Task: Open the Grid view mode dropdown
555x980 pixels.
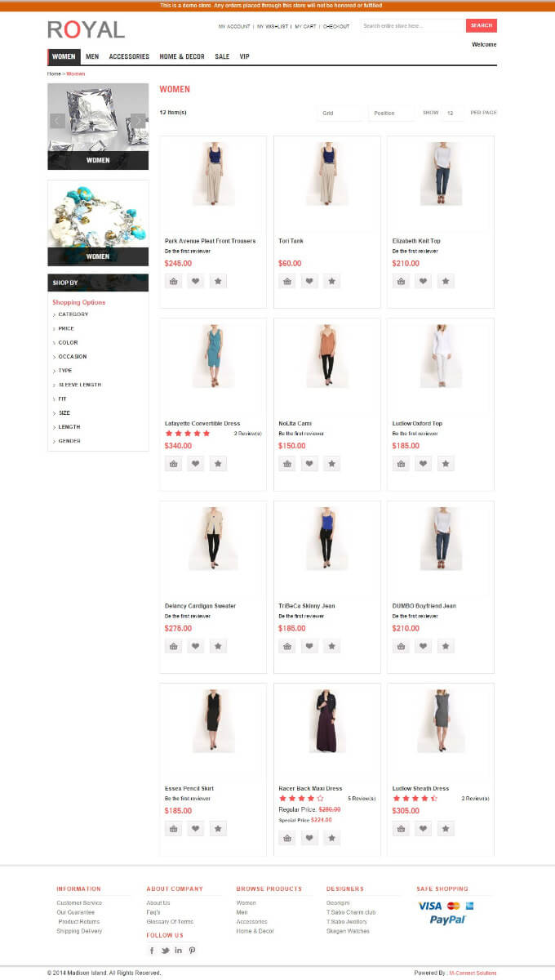Action: (x=340, y=114)
